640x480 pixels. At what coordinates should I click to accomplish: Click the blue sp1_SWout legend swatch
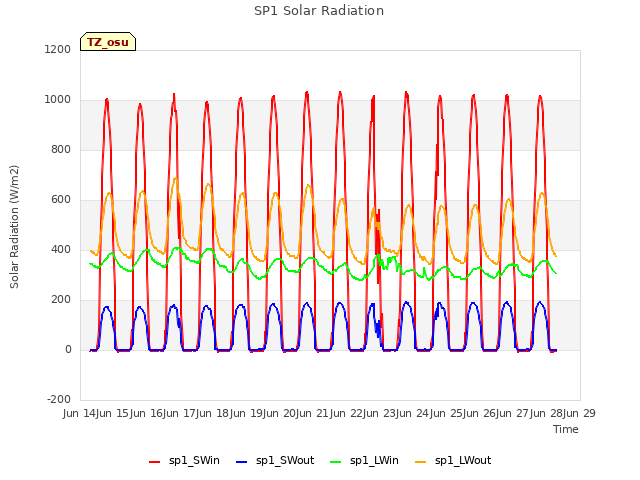pos(242,462)
